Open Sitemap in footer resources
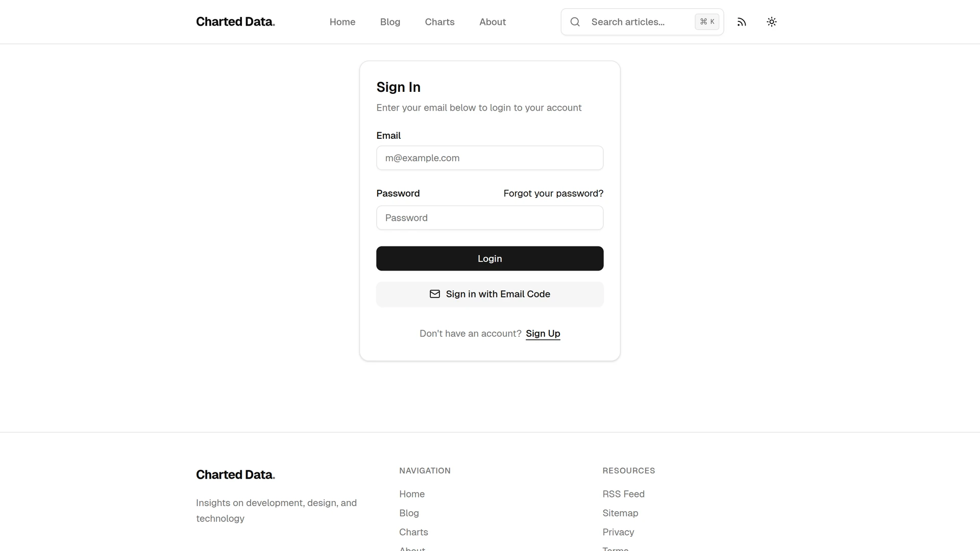Viewport: 980px width, 551px height. click(x=620, y=513)
